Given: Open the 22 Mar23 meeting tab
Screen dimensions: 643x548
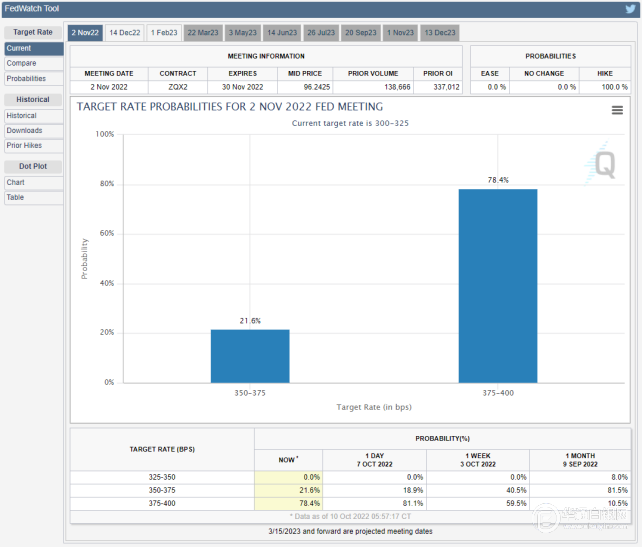Looking at the screenshot, I should tap(203, 33).
